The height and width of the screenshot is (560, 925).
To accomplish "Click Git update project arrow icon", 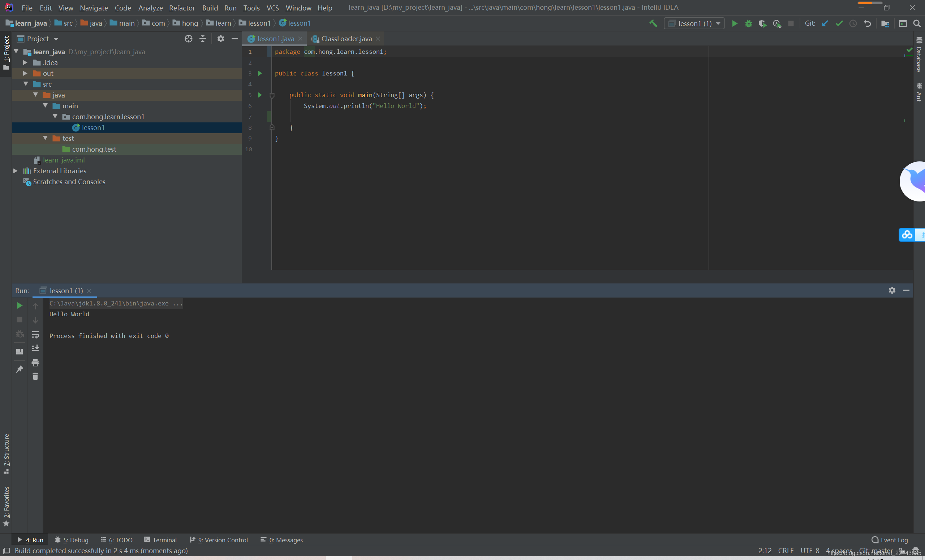I will point(825,23).
